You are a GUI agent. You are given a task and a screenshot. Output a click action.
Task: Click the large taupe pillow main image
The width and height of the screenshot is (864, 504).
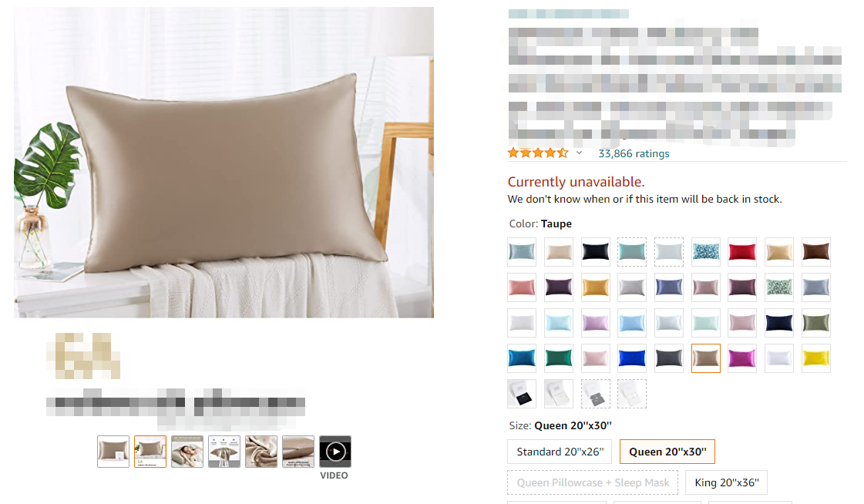pos(224,163)
